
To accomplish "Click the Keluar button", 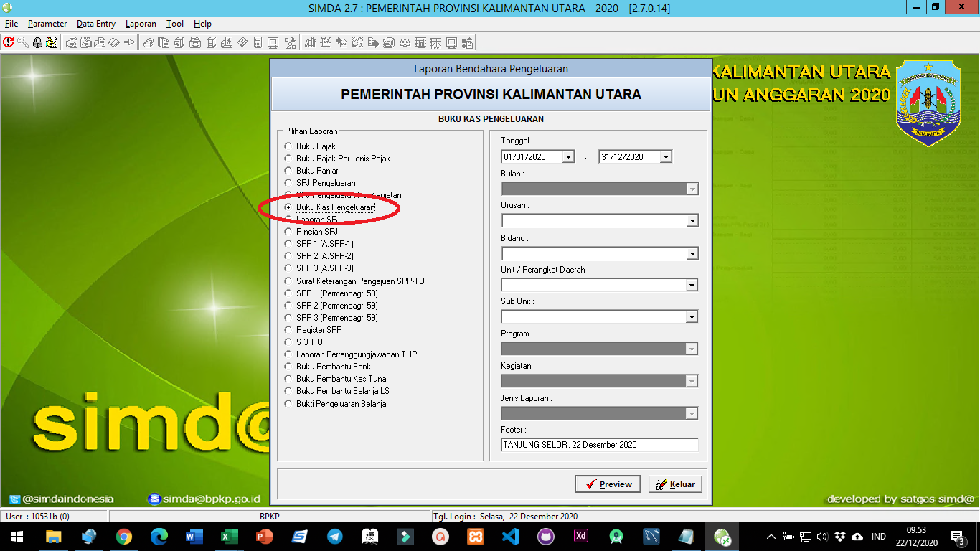I will coord(675,484).
